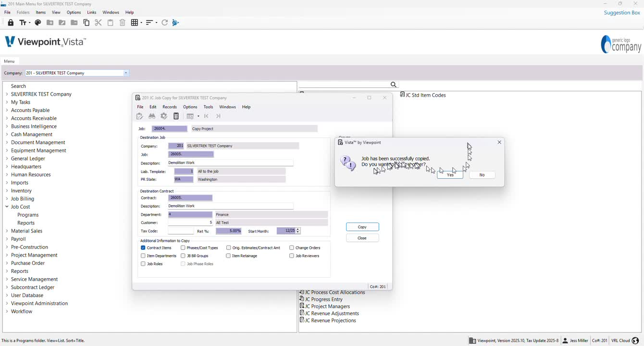Click the calculator icon in JC Job Copy
Image resolution: width=644 pixels, height=346 pixels.
point(176,116)
